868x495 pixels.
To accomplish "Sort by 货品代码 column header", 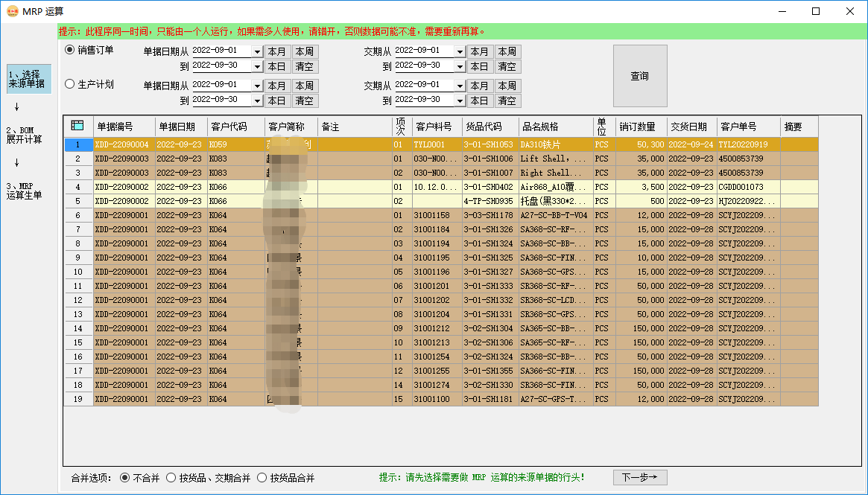I will pos(490,127).
